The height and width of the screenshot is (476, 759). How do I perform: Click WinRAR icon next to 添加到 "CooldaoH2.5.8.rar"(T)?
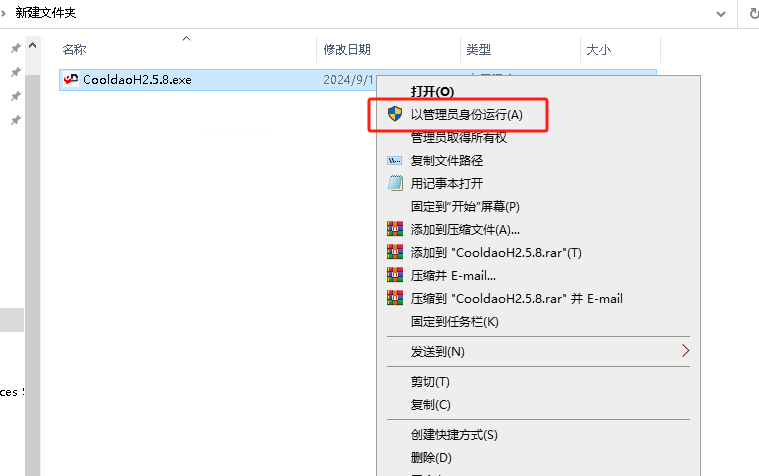pos(394,252)
